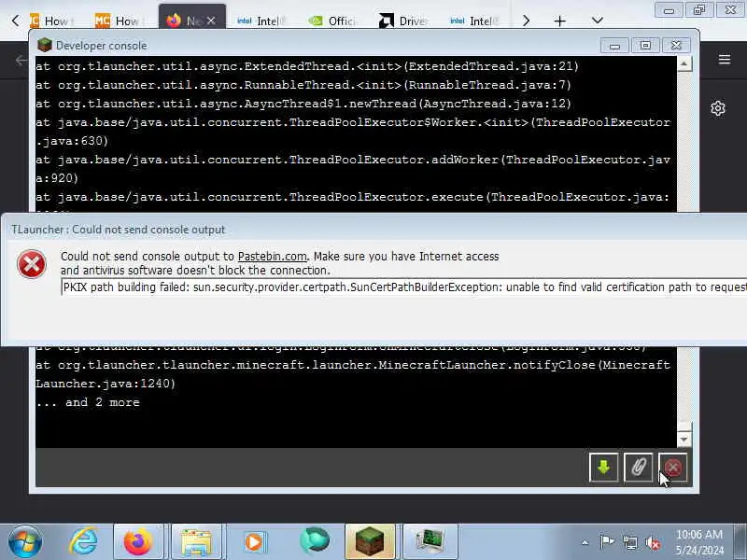Viewport: 747px width, 560px height.
Task: Click the muted volume tray icon
Action: point(653,542)
